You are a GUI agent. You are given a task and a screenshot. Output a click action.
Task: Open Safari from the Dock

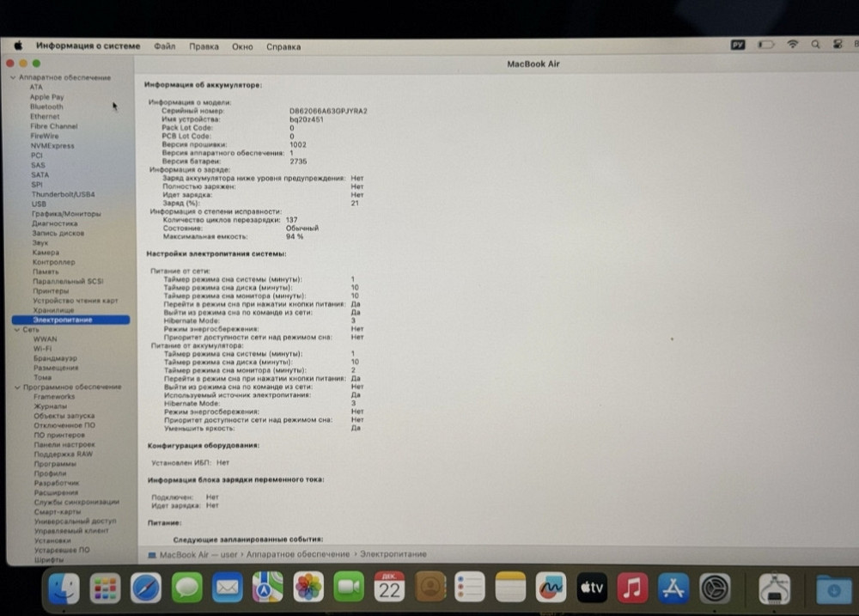(146, 589)
